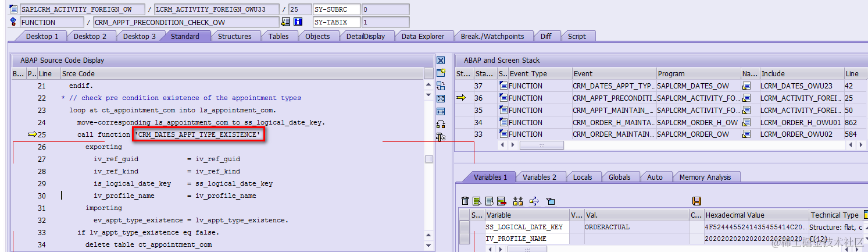Select row button for IV_PROFILE_NAME

pyautogui.click(x=465, y=238)
